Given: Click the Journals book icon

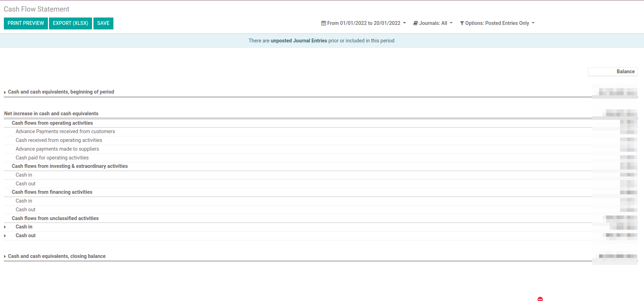Looking at the screenshot, I should (415, 23).
